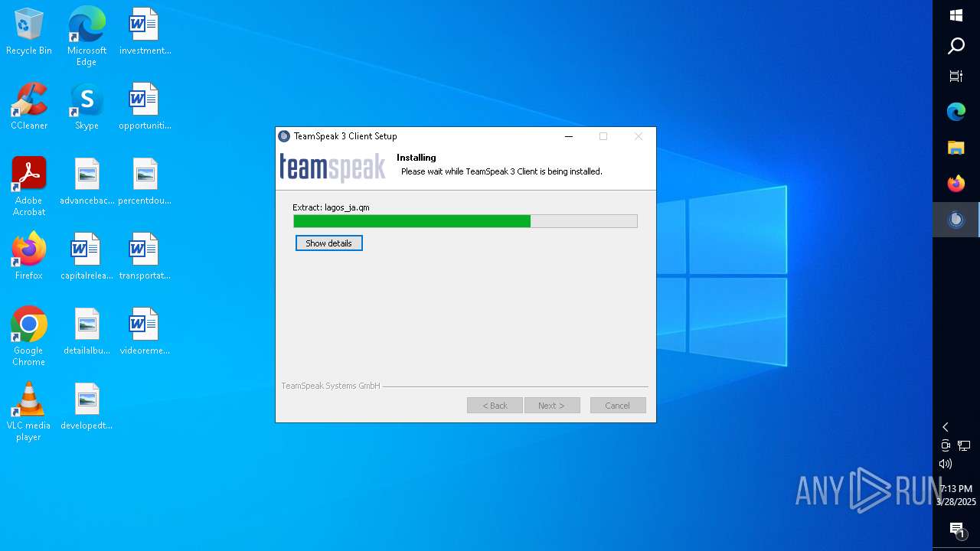
Task: Click the 'Installing' heading text
Action: pyautogui.click(x=416, y=158)
